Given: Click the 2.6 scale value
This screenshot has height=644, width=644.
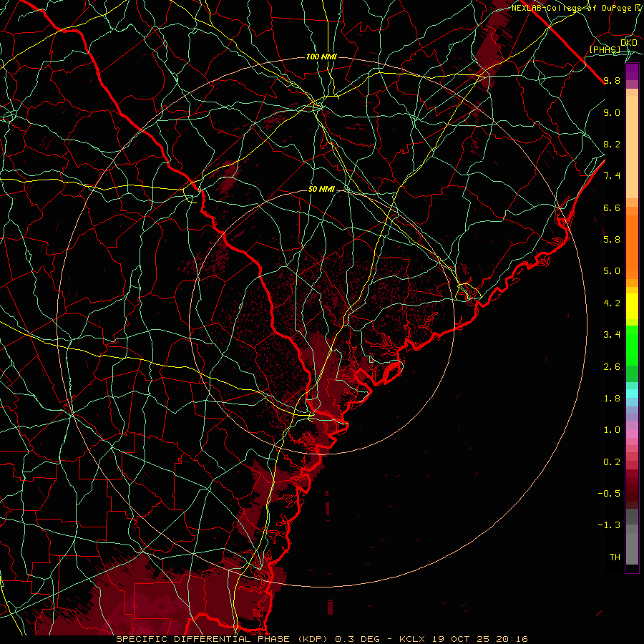Looking at the screenshot, I should pos(612,367).
